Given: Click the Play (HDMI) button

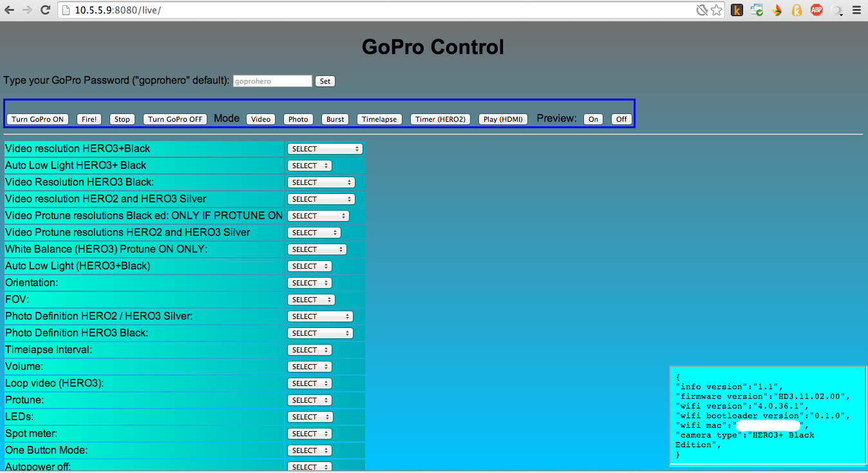Looking at the screenshot, I should click(503, 119).
